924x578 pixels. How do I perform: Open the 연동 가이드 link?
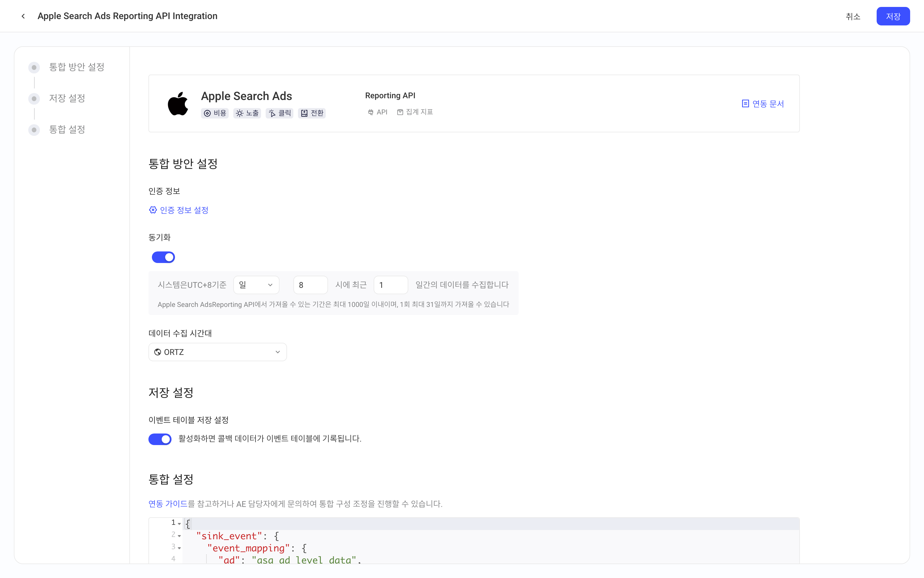coord(168,504)
